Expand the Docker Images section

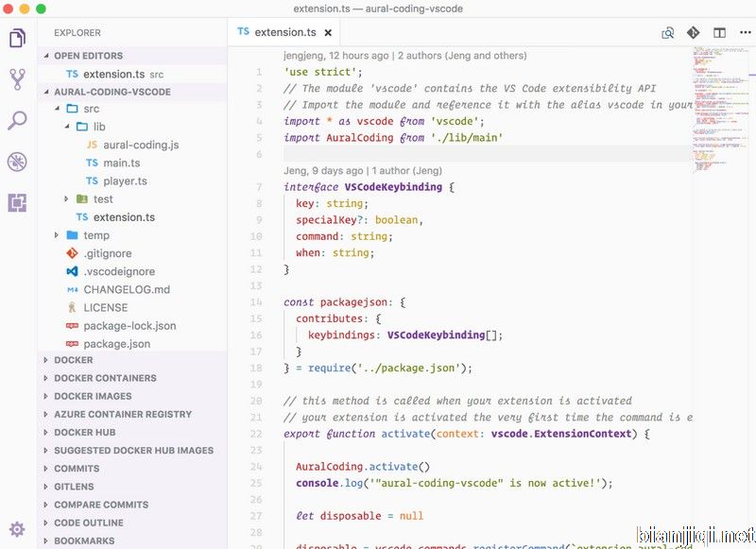point(45,396)
